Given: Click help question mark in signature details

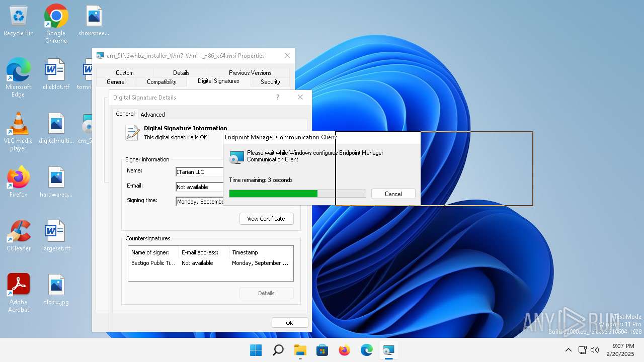Looking at the screenshot, I should (277, 98).
